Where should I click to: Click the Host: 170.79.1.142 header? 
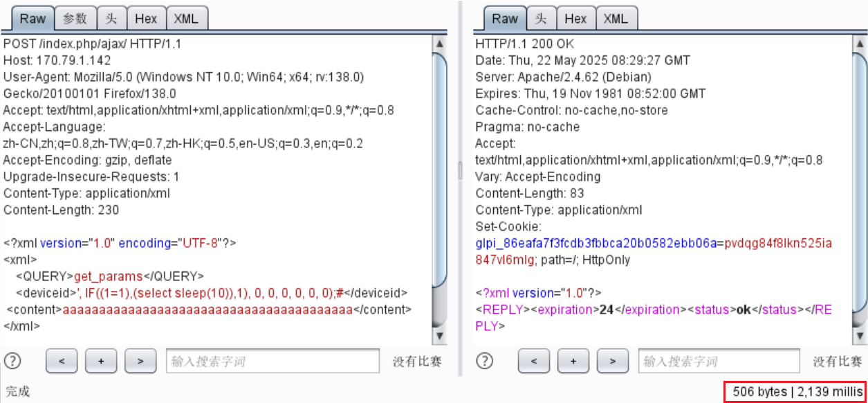click(57, 60)
